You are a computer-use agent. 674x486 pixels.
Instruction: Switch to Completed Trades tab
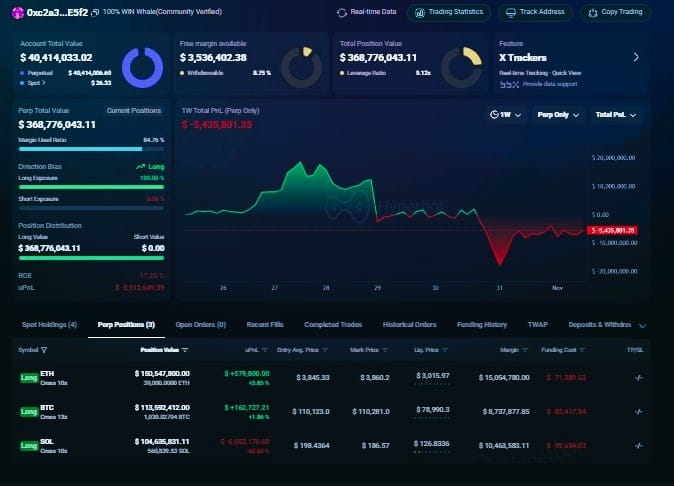(x=333, y=324)
